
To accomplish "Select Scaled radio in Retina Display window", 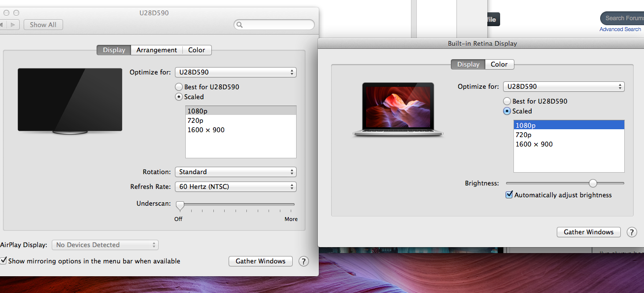I will click(507, 111).
